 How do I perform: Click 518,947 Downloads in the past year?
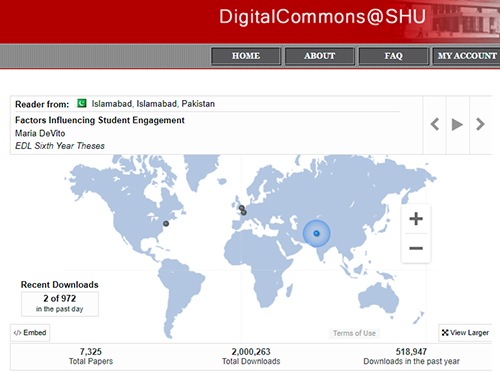tap(411, 356)
